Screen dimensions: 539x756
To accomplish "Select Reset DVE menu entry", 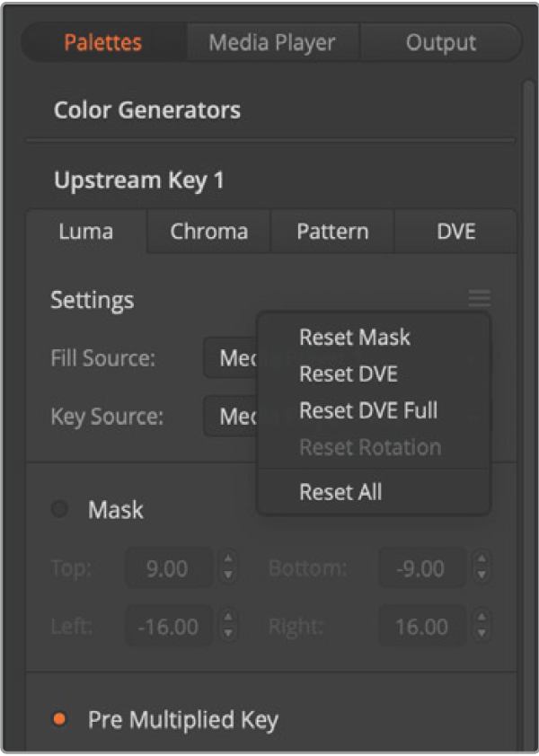I will coord(348,374).
